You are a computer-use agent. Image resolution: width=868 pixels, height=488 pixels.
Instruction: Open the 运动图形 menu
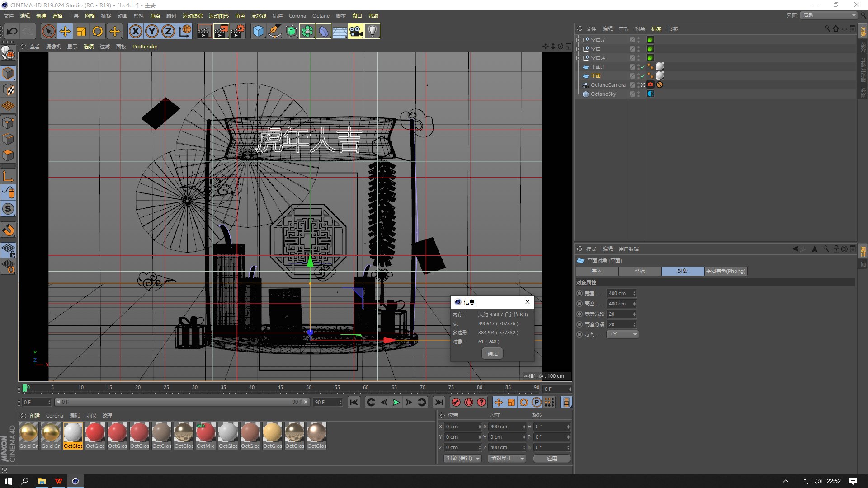pos(219,16)
